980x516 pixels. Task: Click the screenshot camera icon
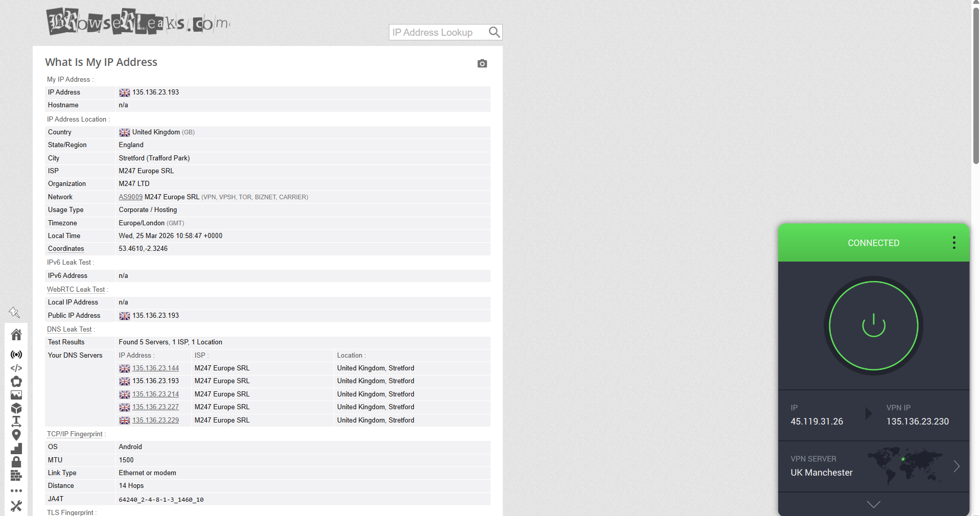(482, 63)
